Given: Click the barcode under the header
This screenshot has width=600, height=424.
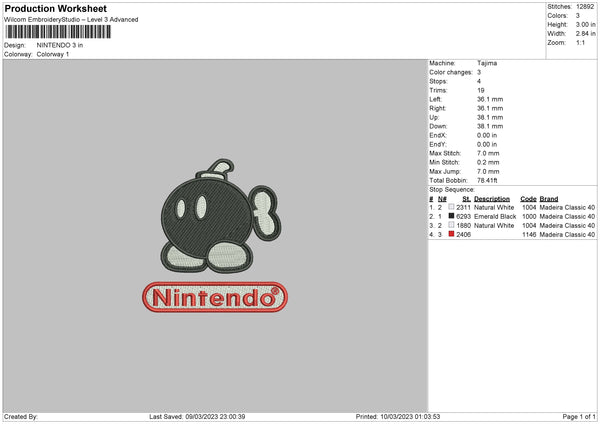Looking at the screenshot, I should pyautogui.click(x=58, y=32).
